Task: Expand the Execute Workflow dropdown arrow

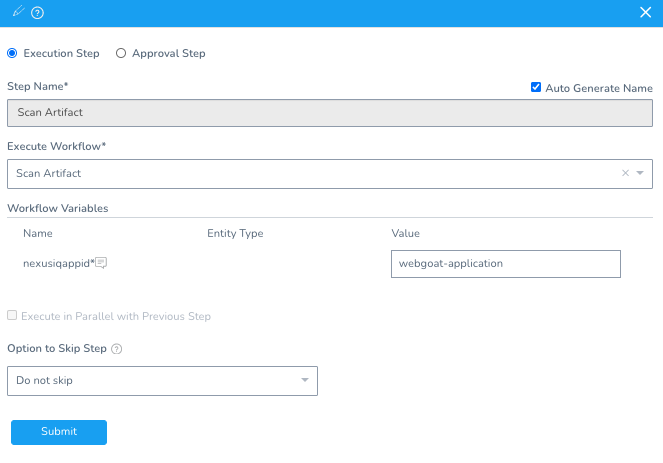Action: coord(640,173)
